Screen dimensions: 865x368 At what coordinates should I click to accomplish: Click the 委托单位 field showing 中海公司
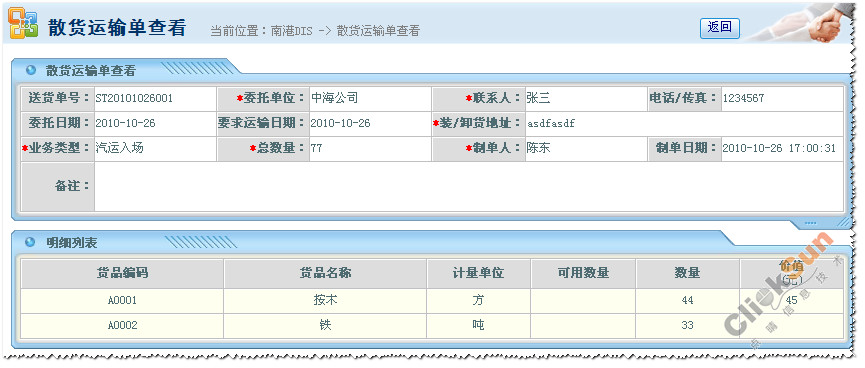(x=370, y=99)
